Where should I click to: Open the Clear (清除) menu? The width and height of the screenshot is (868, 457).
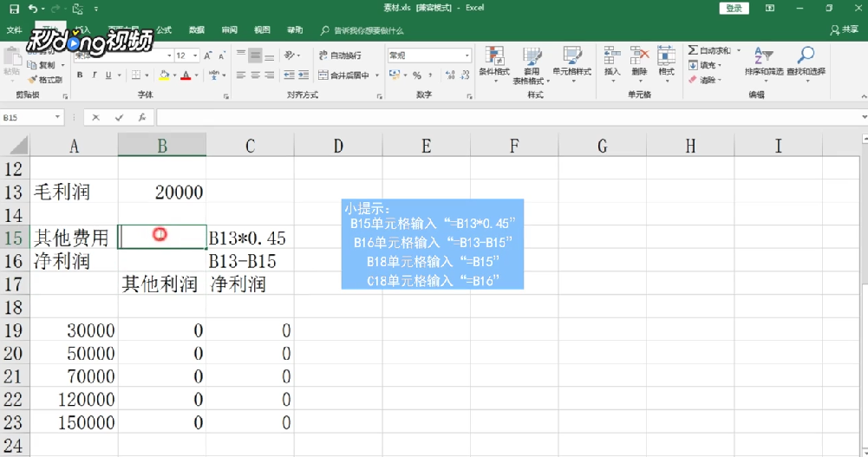point(705,81)
